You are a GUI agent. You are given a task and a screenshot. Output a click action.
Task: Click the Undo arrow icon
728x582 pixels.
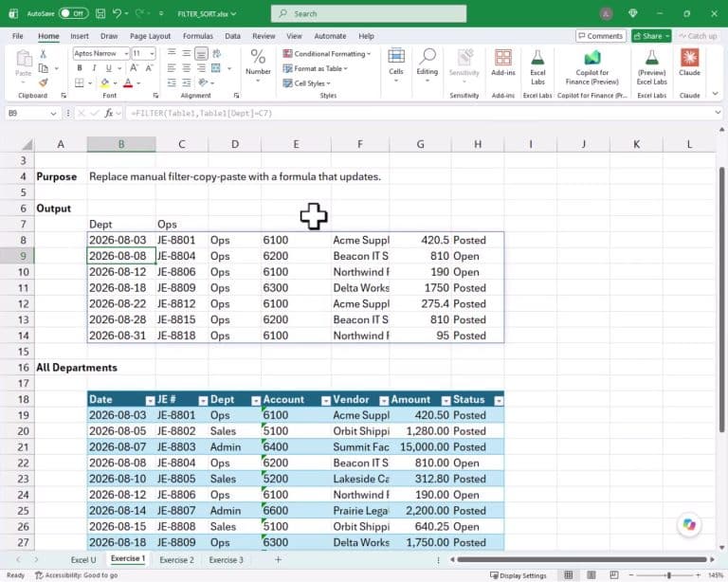(117, 13)
